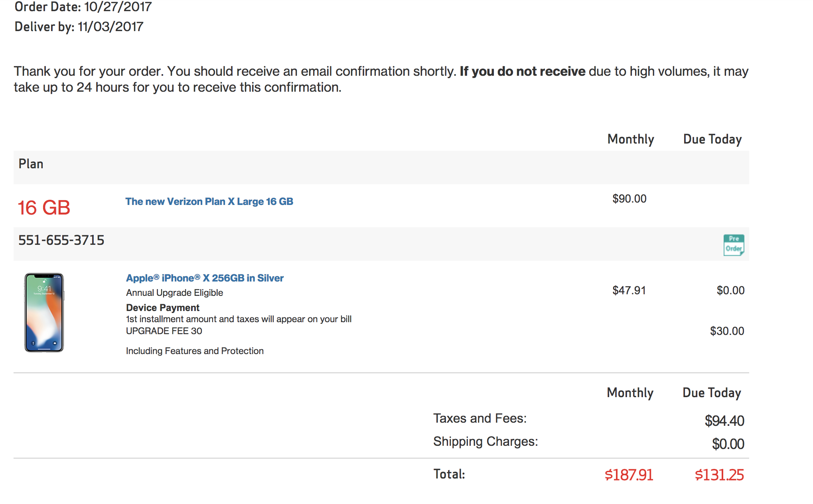Viewport: 813px width, 504px height.
Task: Click the 'Annual Upgrade Eligible' text
Action: click(174, 293)
